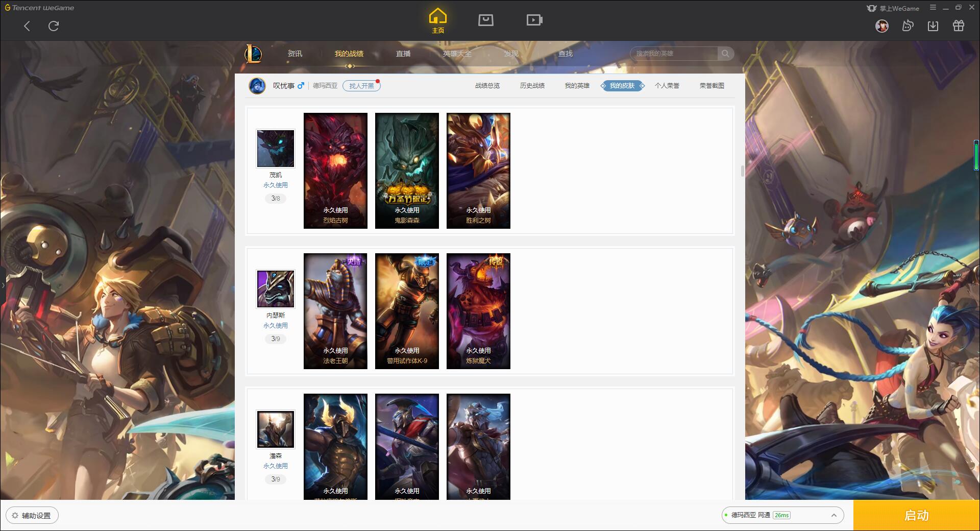
Task: Open the downloads arrow icon
Action: (933, 26)
